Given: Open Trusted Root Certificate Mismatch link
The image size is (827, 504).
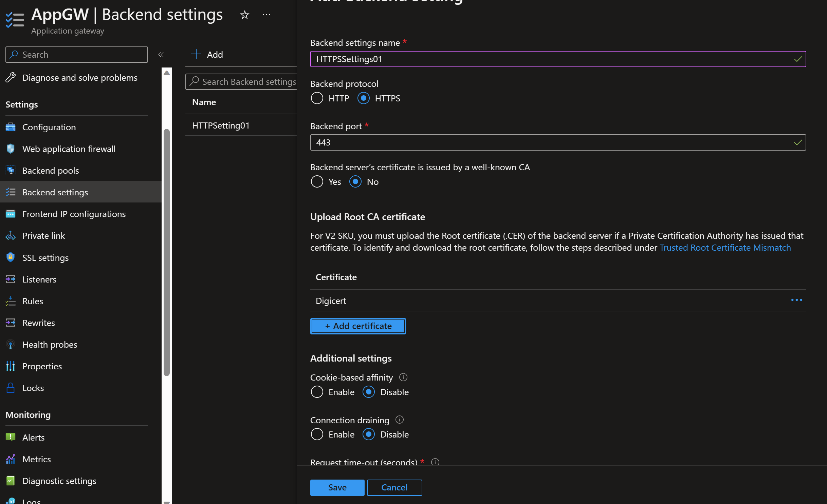Looking at the screenshot, I should click(x=725, y=248).
